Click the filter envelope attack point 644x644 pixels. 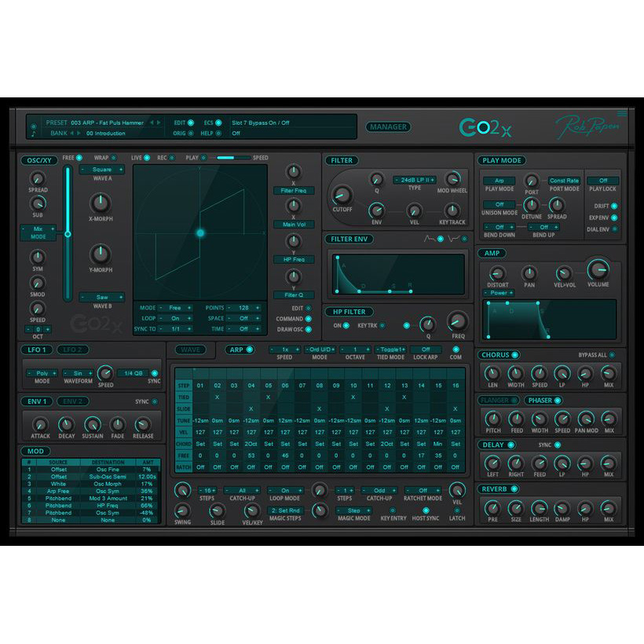click(337, 258)
